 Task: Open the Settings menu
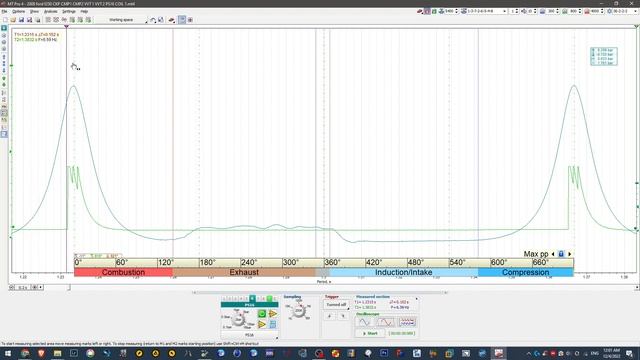(x=69, y=11)
